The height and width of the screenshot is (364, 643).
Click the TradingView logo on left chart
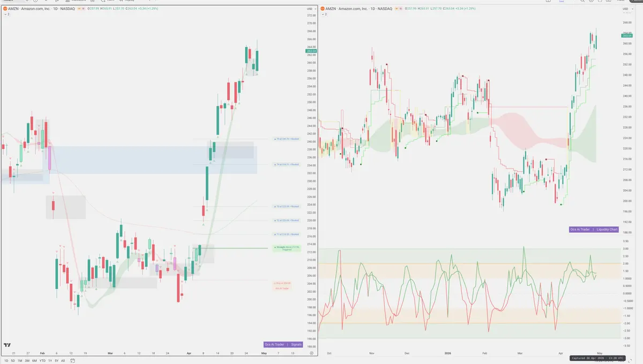tap(8, 345)
